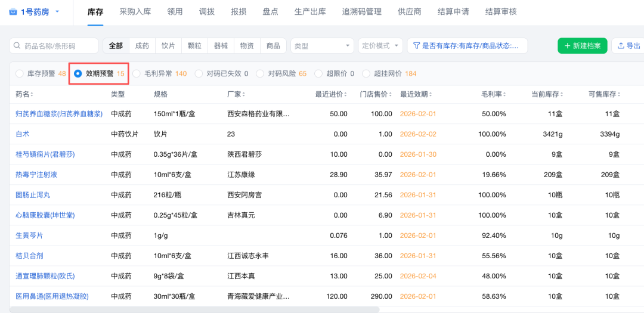Filter by 商品 category
The image size is (644, 313).
pyautogui.click(x=274, y=45)
